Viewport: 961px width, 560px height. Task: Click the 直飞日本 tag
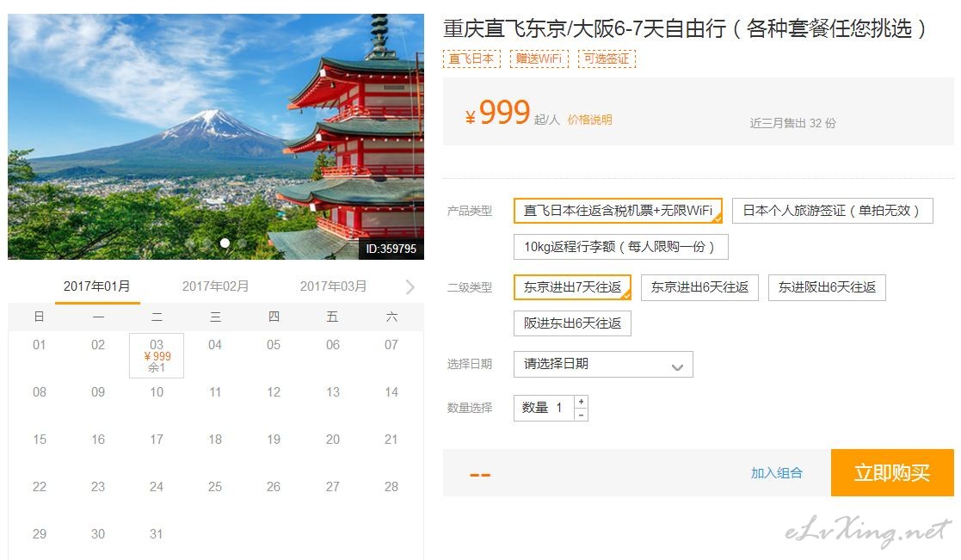[x=471, y=58]
